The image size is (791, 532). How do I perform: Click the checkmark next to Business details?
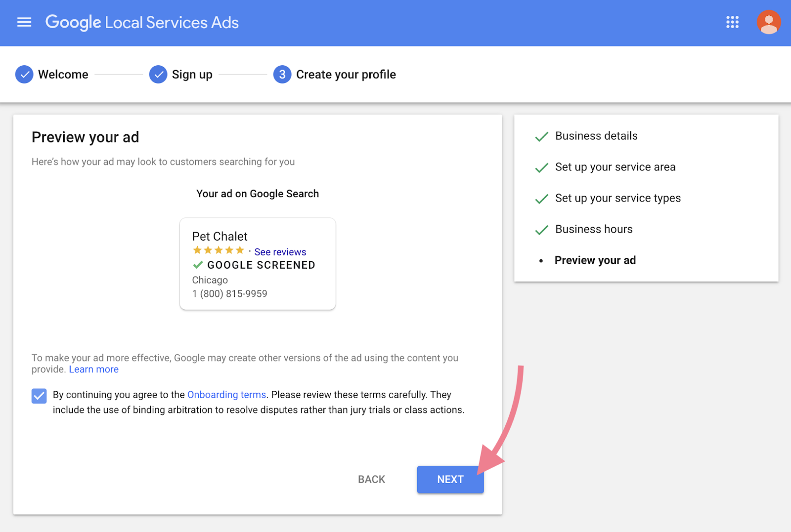coord(541,136)
